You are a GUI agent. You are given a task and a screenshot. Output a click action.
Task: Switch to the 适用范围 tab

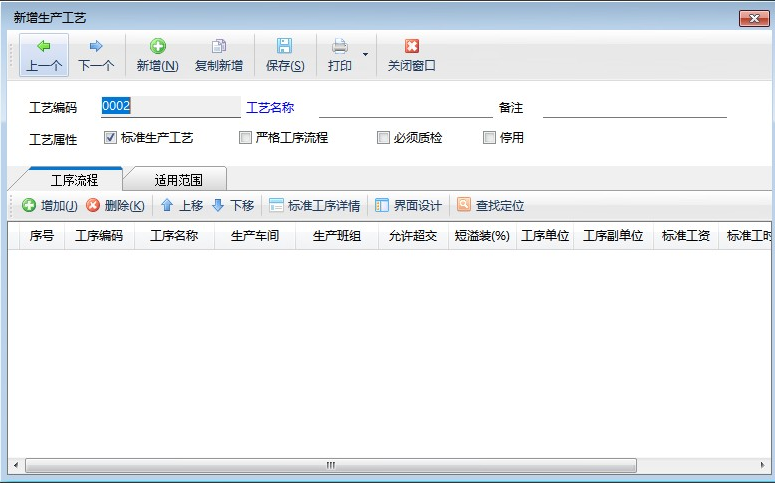tap(178, 181)
